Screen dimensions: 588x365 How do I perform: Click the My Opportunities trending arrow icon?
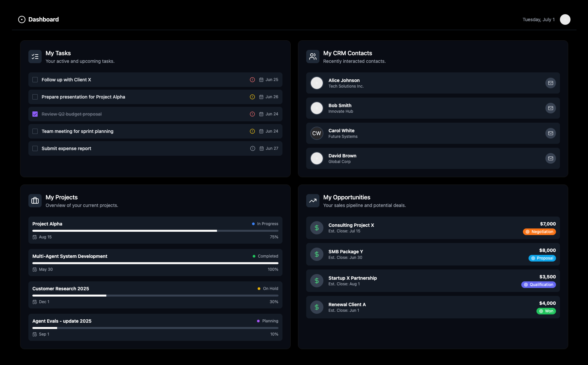312,201
